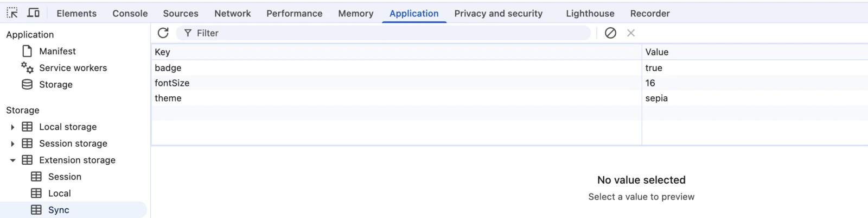Open the Local item under Extension storage
Screen dimensions: 868x218
click(x=59, y=194)
